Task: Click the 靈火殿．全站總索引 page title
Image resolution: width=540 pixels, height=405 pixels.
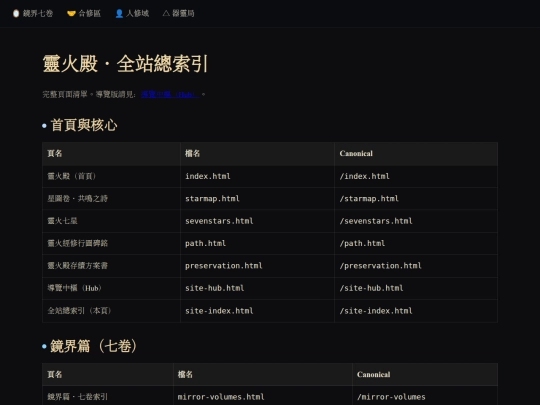Action: point(125,64)
